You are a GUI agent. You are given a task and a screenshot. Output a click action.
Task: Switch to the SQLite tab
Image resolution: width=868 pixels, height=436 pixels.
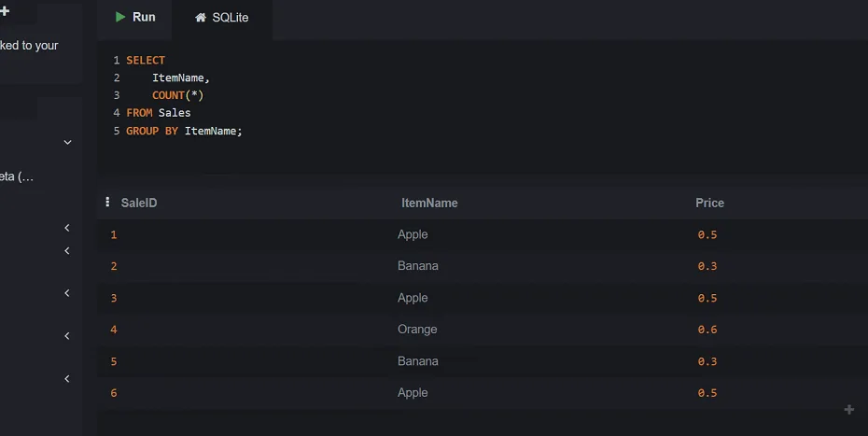(222, 18)
